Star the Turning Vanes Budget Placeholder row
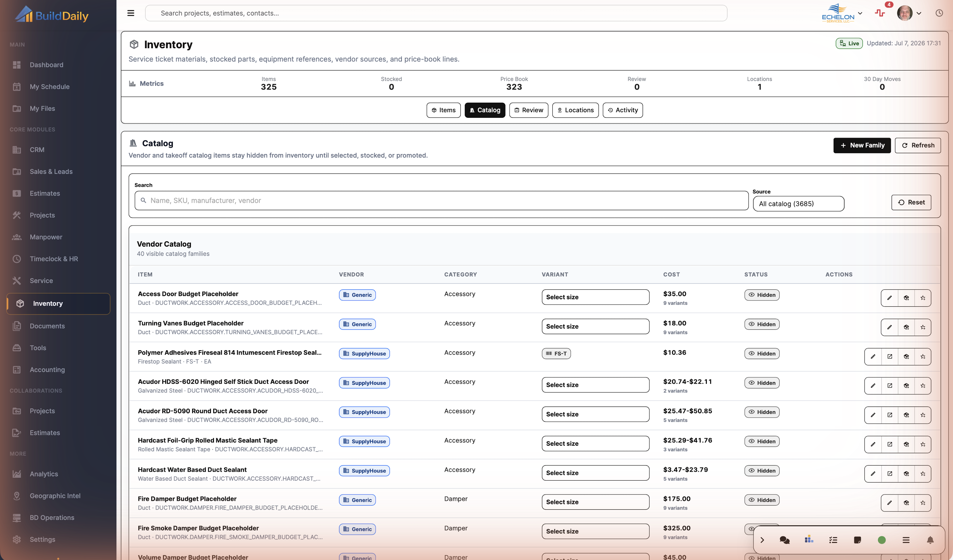953x560 pixels. tap(923, 327)
